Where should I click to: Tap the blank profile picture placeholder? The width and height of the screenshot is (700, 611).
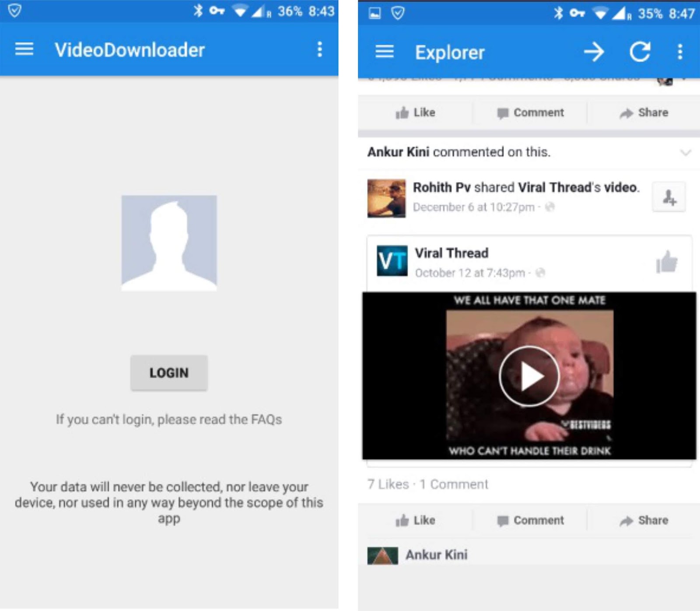pos(169,243)
